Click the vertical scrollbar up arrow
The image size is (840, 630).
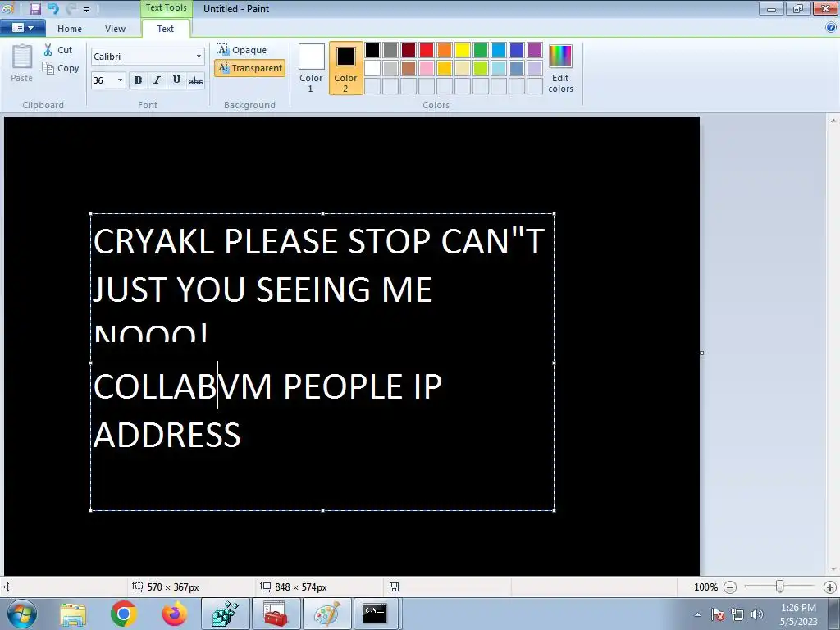tap(833, 121)
